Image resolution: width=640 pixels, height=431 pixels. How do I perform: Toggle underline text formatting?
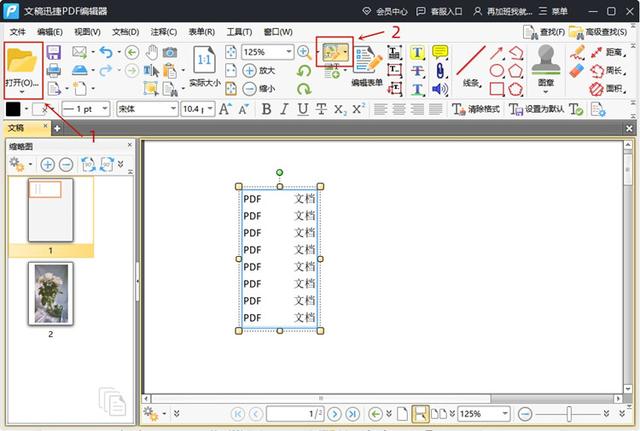tap(301, 109)
